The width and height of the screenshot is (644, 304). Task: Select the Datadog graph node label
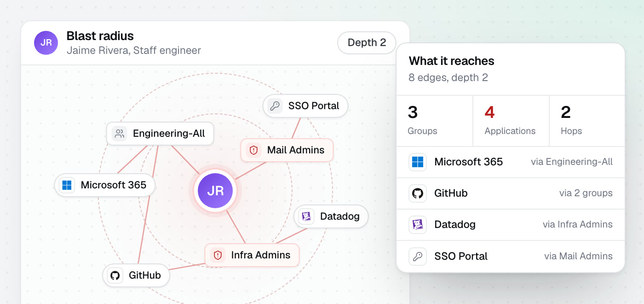(340, 216)
